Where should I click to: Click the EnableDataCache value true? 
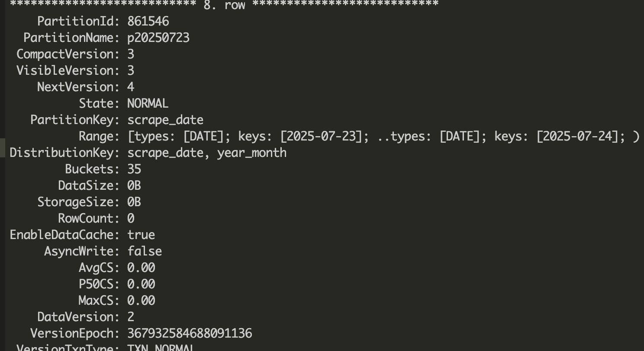(x=141, y=235)
